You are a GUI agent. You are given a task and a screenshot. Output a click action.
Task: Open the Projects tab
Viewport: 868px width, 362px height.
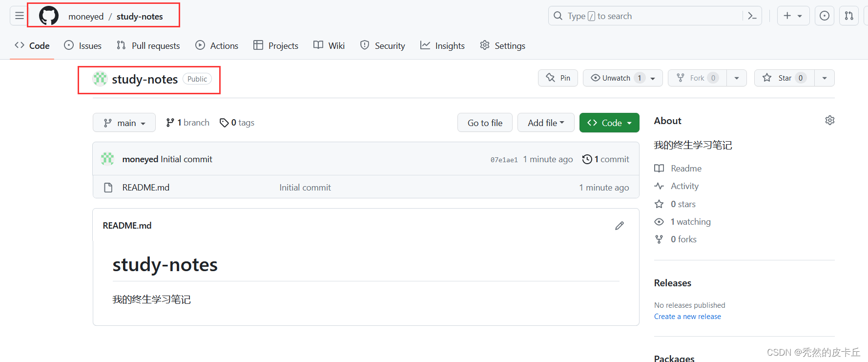click(276, 45)
